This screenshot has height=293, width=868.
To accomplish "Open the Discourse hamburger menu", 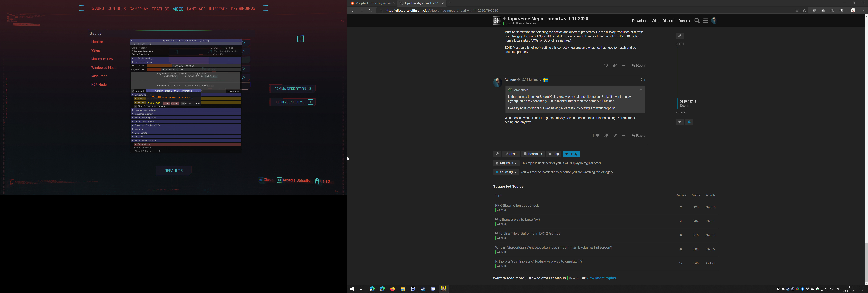I will point(706,21).
